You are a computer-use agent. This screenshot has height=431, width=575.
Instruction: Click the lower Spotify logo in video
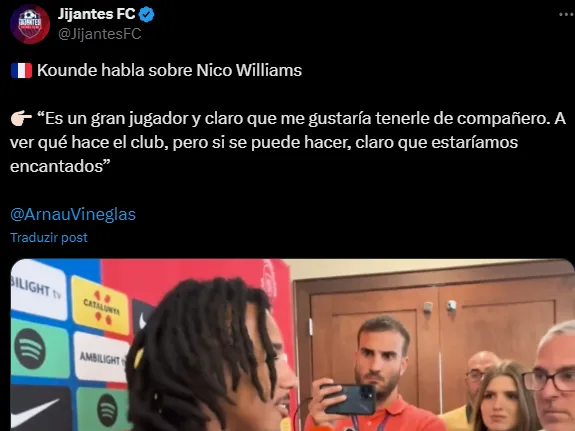click(107, 410)
